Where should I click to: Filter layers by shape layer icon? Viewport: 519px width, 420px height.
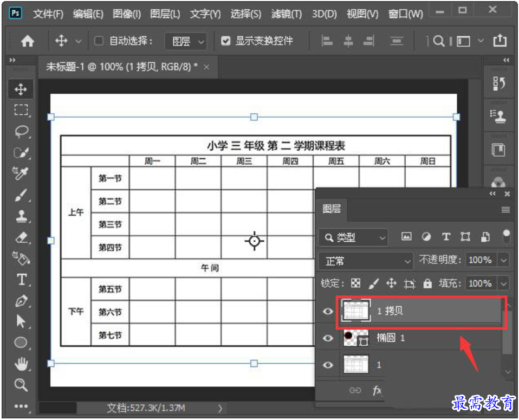465,236
